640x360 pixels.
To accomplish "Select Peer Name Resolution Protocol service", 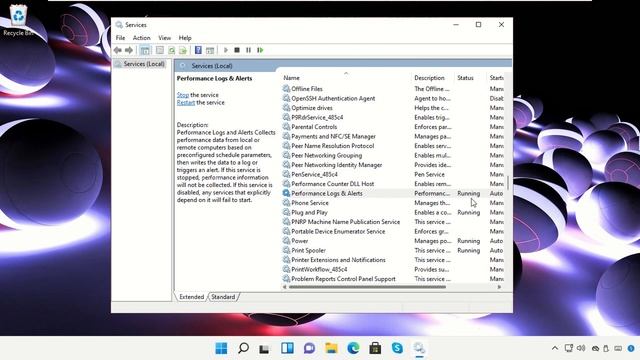I will pos(392,146).
